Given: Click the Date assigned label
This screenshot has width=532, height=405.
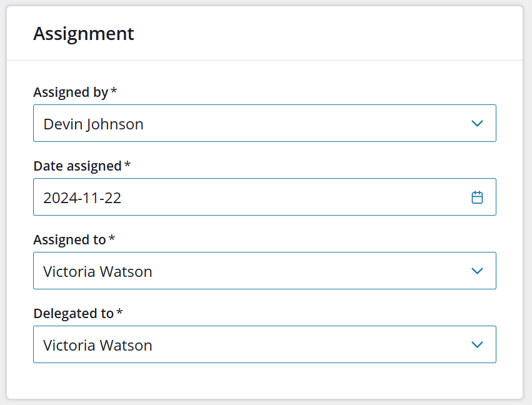Looking at the screenshot, I should click(78, 166).
